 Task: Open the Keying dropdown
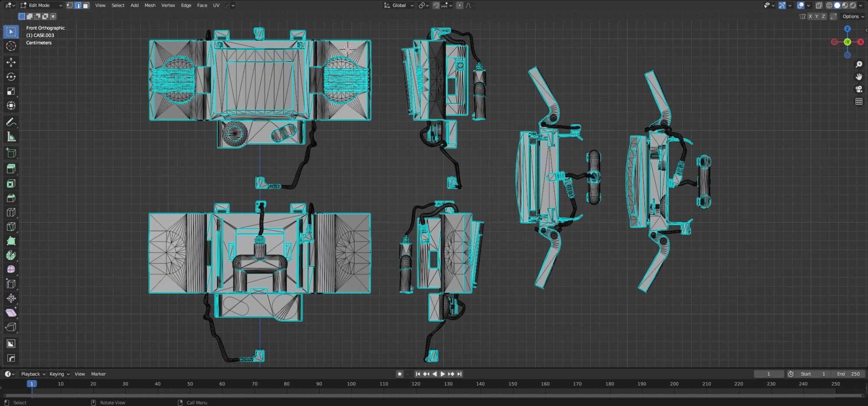(59, 374)
